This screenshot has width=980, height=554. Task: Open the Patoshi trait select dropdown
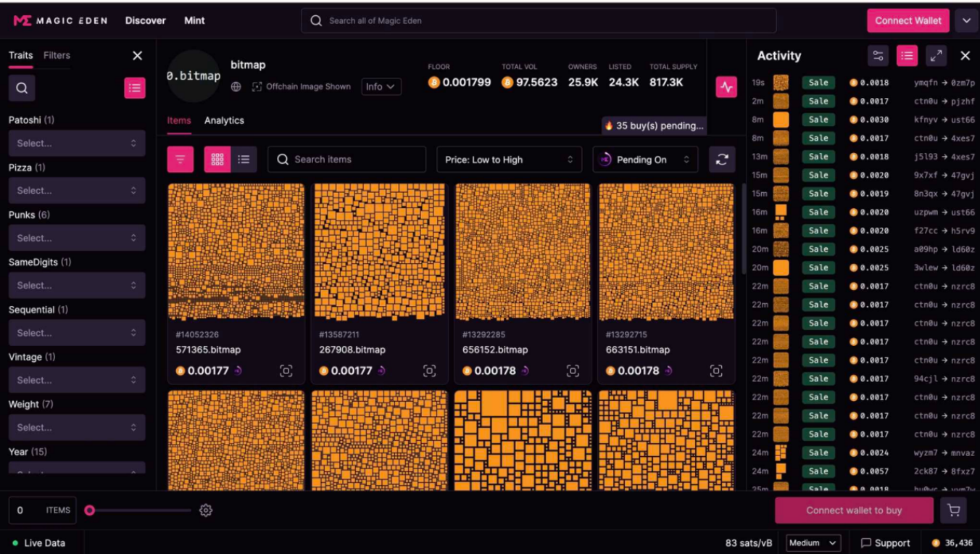click(76, 144)
